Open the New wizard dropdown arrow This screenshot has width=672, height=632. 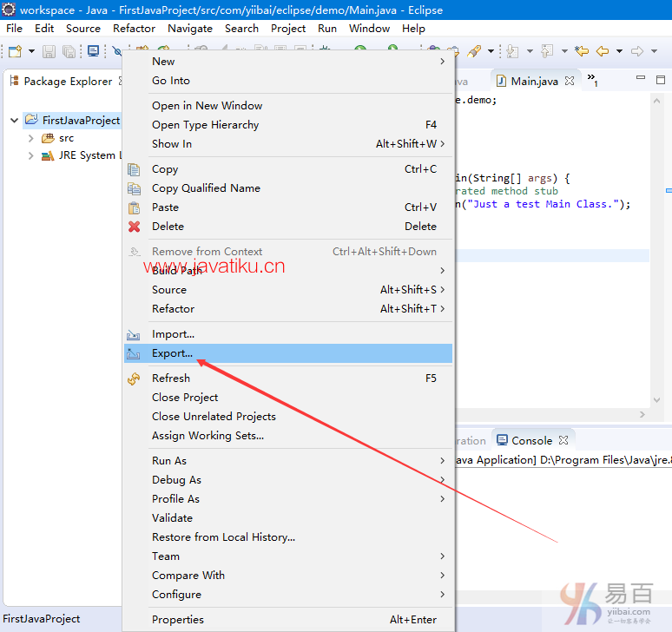point(31,51)
